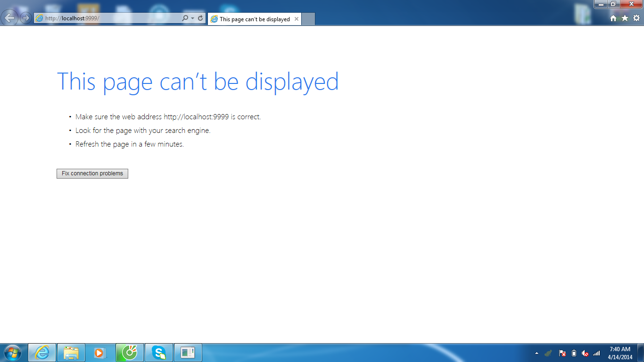The image size is (644, 362).
Task: Click the battery tray icon
Action: click(574, 353)
